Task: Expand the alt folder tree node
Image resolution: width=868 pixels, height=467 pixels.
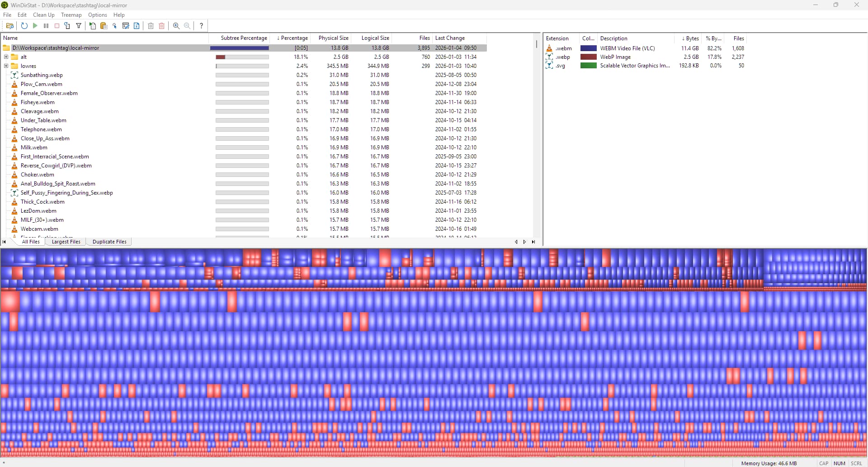Action: 6,57
